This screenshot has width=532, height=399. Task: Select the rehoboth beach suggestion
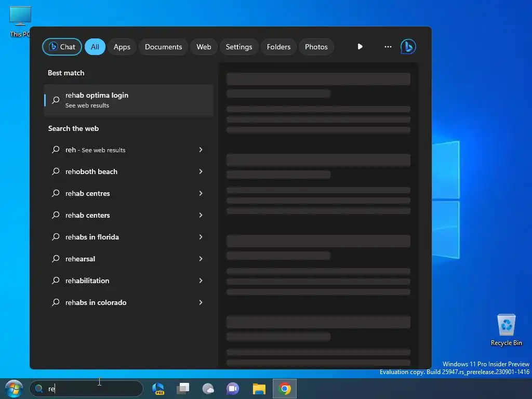pyautogui.click(x=129, y=171)
